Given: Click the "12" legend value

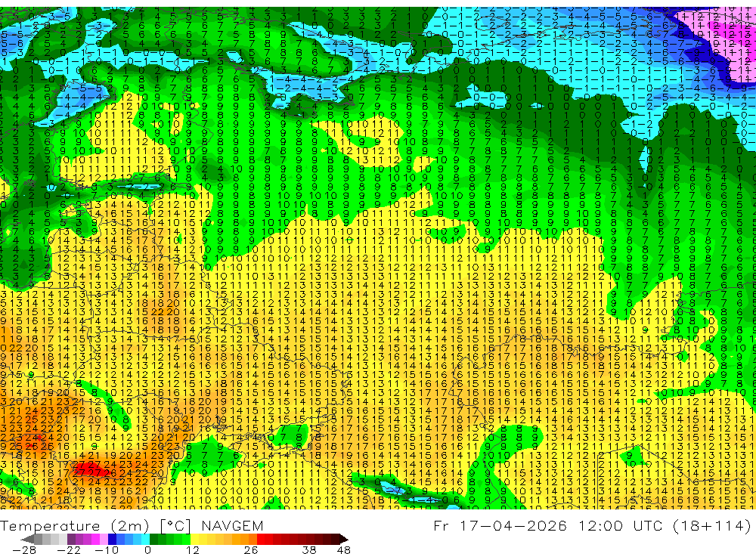Looking at the screenshot, I should (x=192, y=550).
